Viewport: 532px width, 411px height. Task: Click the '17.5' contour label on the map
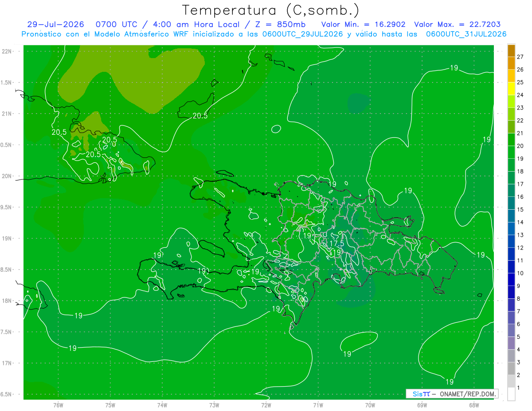click(337, 244)
